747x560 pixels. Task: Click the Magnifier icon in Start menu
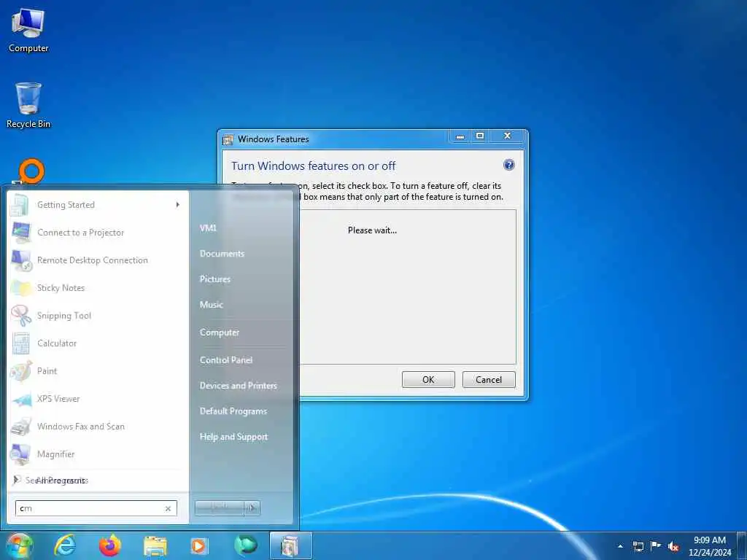(x=20, y=454)
